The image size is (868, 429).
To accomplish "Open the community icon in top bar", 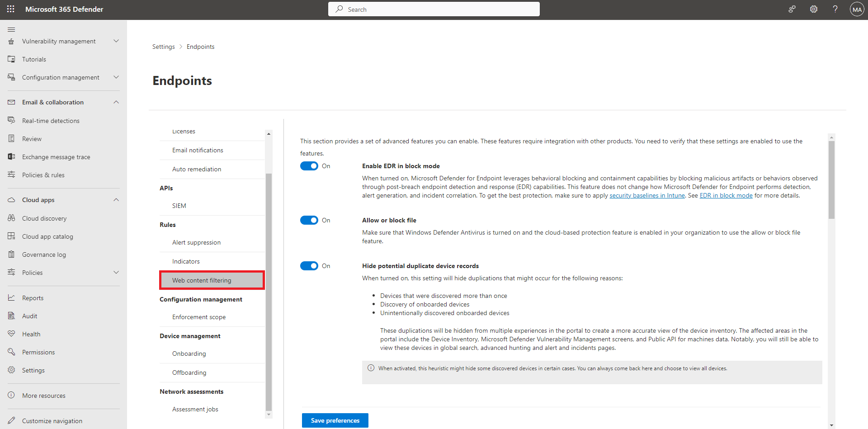I will click(792, 9).
